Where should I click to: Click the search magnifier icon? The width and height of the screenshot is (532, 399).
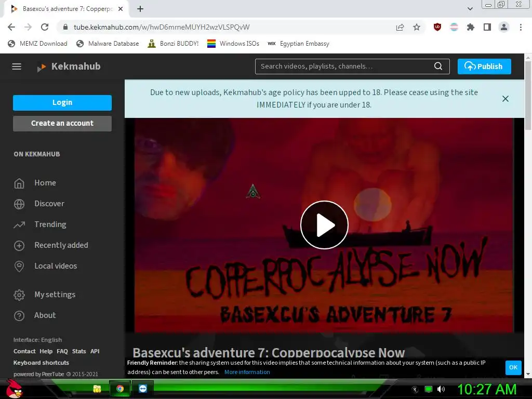438,66
